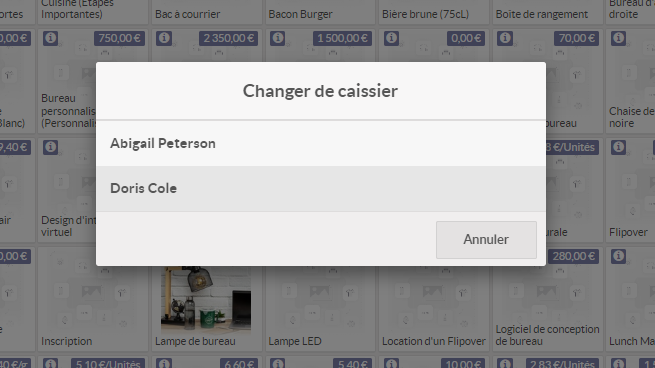Open info icon beside 750,00 € price
The width and height of the screenshot is (655, 368).
(x=51, y=38)
